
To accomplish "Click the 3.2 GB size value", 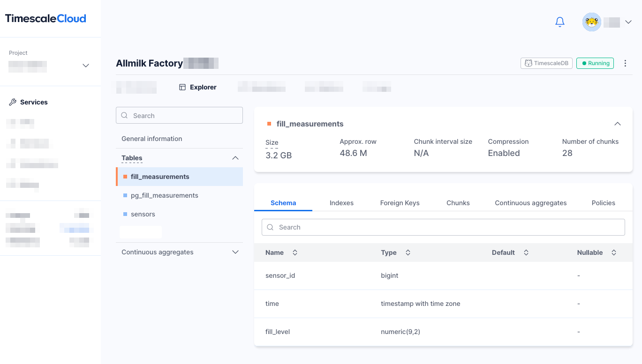I will pos(279,155).
